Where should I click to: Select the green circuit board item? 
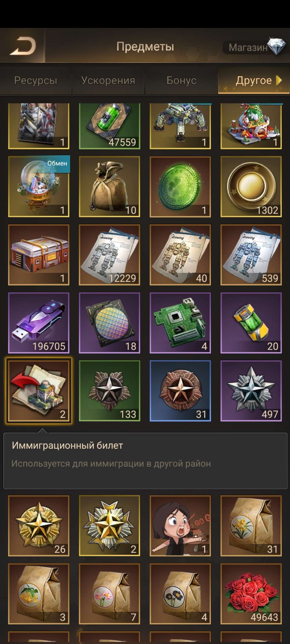click(x=180, y=323)
